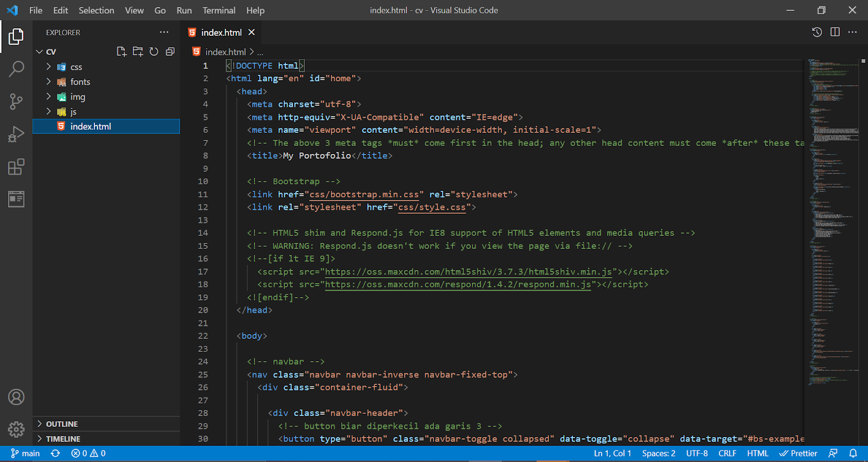868x462 pixels.
Task: Open the Run and Debug view
Action: [x=16, y=134]
